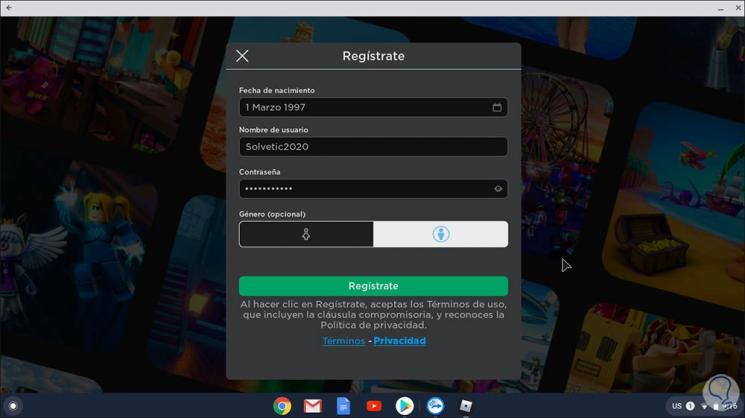Click the 'Regístrate' dialog title
This screenshot has width=745, height=418.
click(x=373, y=56)
